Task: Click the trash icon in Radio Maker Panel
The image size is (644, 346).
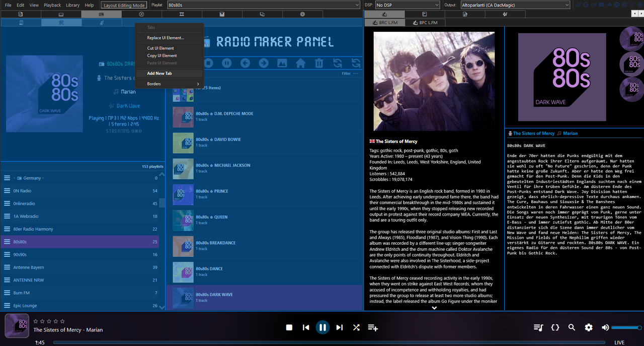Action: pos(319,63)
